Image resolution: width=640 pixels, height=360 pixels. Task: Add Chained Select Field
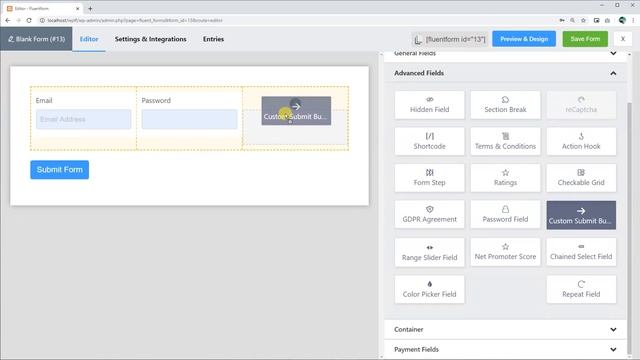pos(581,252)
